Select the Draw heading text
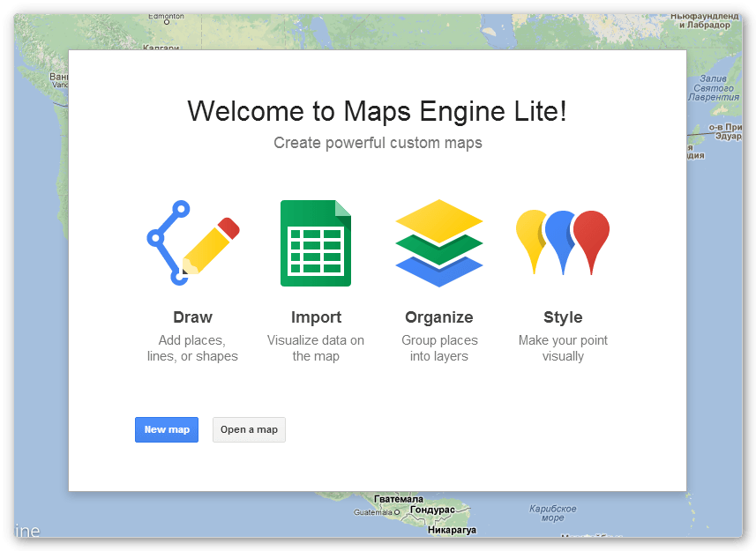Image resolution: width=756 pixels, height=551 pixels. (x=193, y=317)
